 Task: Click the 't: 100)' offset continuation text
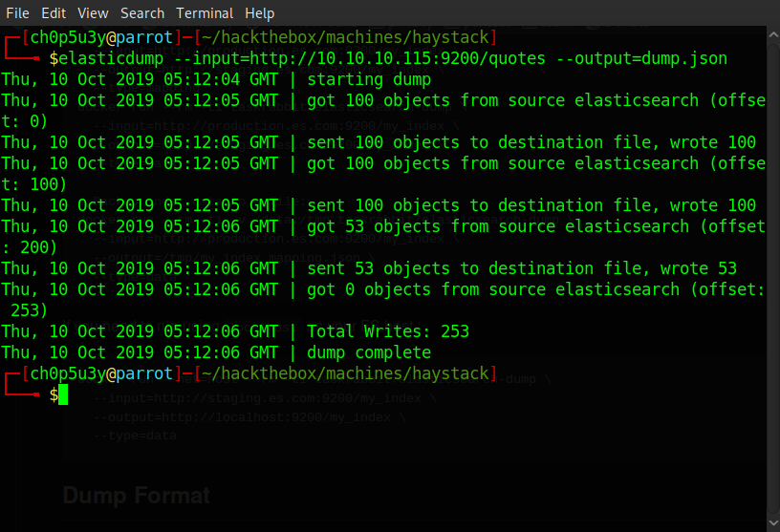coord(33,184)
